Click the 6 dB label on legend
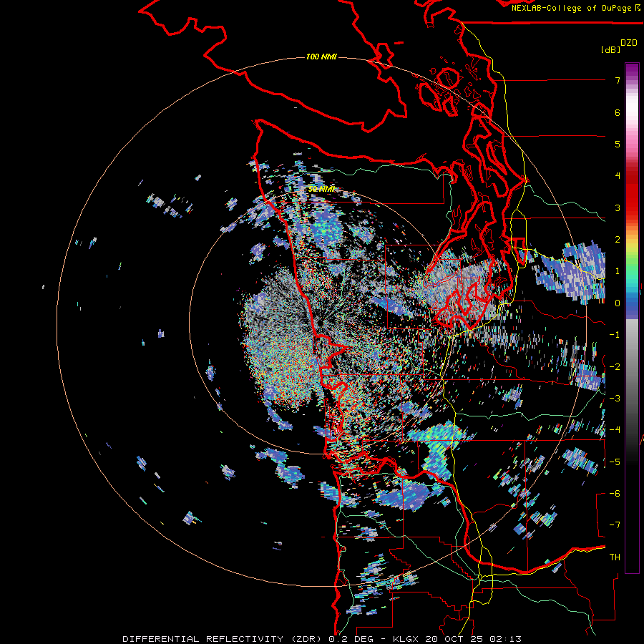This screenshot has width=644, height=644. tap(618, 112)
